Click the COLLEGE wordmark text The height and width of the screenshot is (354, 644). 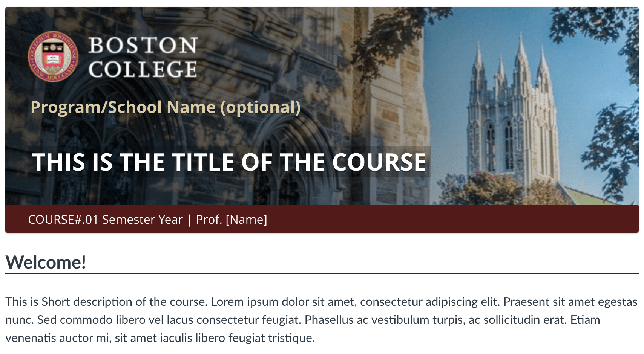pyautogui.click(x=143, y=70)
